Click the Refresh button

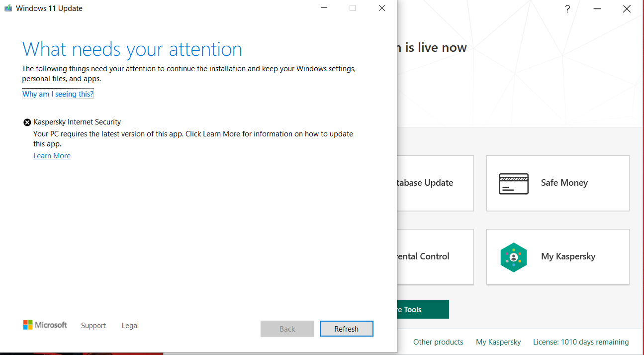coord(347,329)
